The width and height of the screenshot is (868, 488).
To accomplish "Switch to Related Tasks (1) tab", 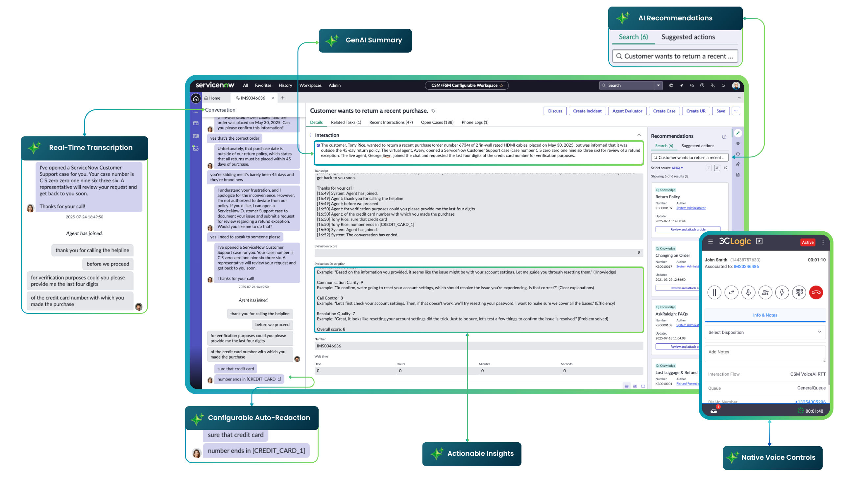I will pyautogui.click(x=346, y=122).
